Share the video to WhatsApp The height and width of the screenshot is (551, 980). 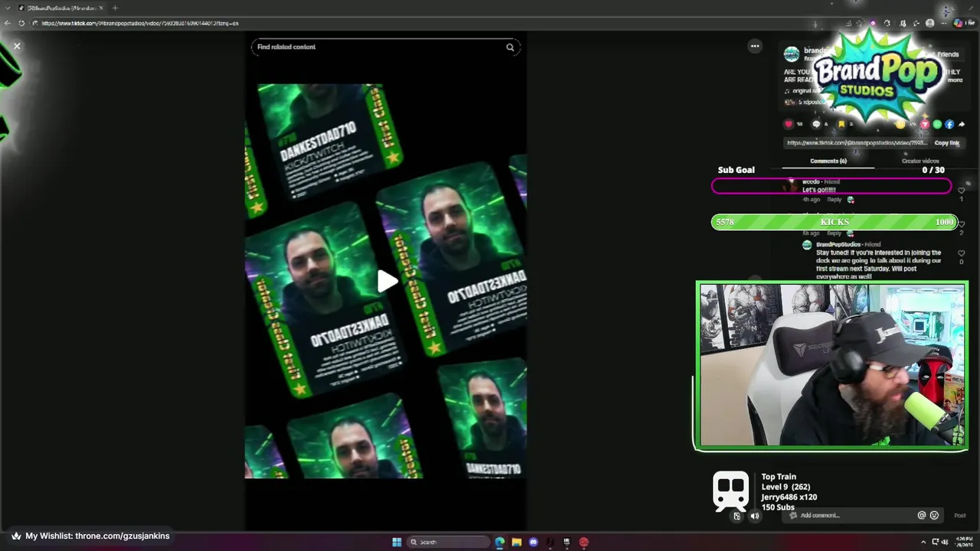(937, 124)
